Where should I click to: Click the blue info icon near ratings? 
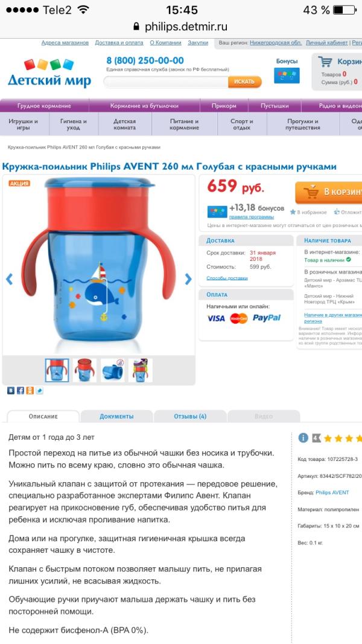(x=303, y=438)
